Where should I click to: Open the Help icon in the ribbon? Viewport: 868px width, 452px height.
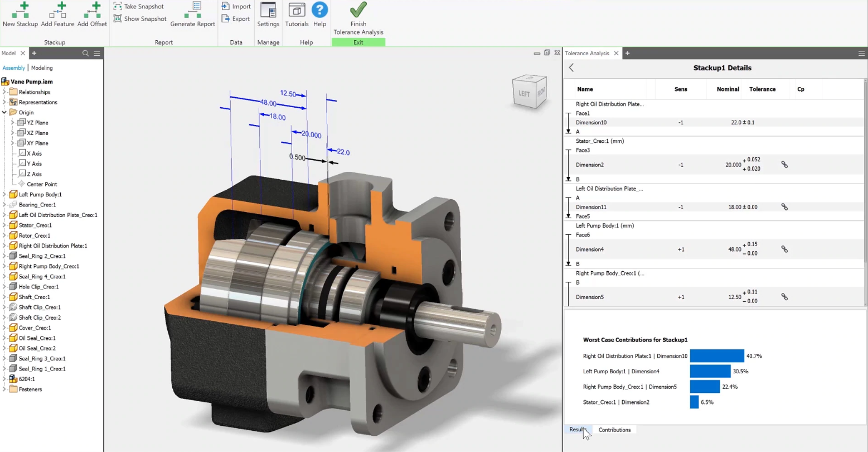click(x=319, y=15)
